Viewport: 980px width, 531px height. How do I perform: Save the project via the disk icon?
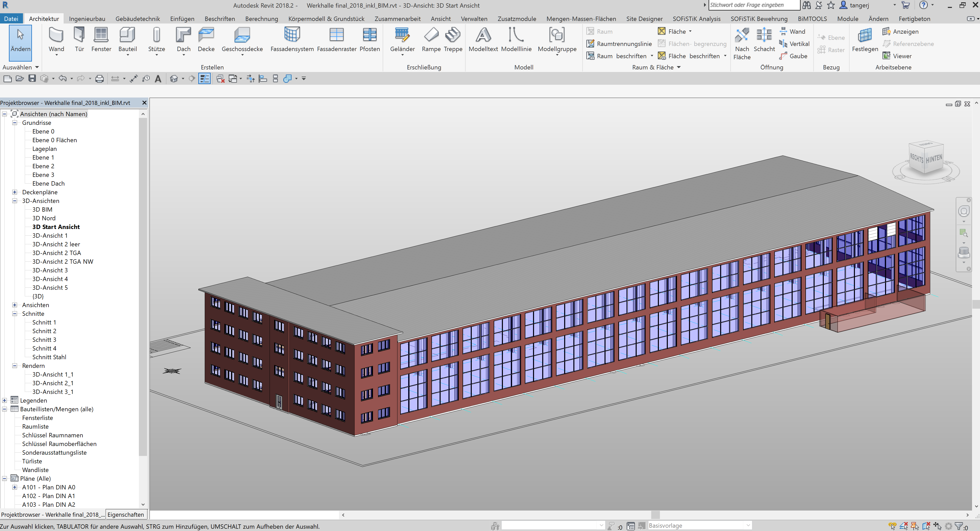point(32,78)
